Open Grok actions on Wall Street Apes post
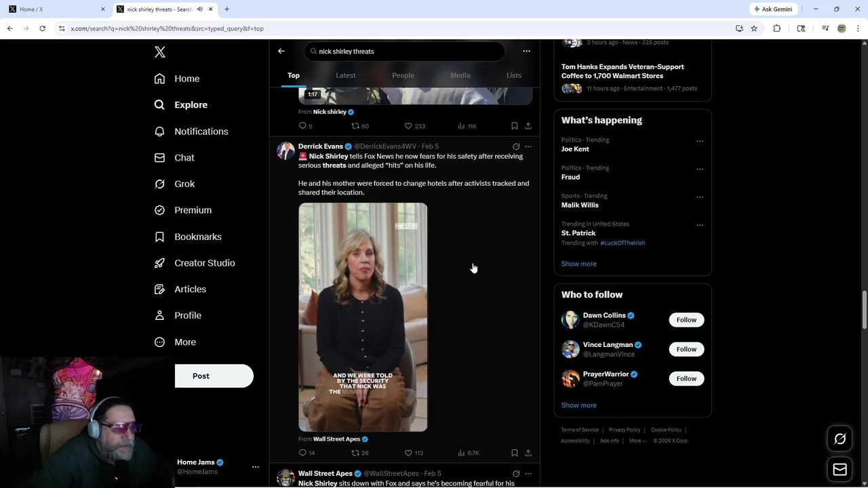The height and width of the screenshot is (488, 868). tap(516, 474)
